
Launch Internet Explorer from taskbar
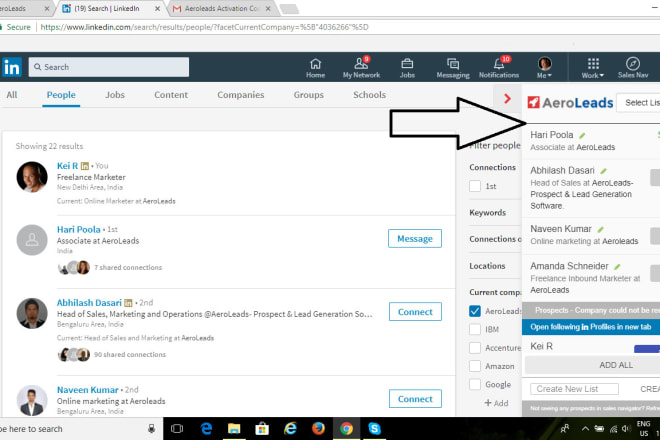coord(290,429)
